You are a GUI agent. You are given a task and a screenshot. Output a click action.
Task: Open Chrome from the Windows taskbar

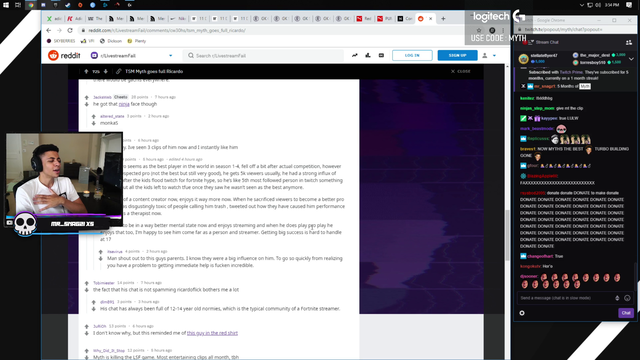click(x=31, y=5)
